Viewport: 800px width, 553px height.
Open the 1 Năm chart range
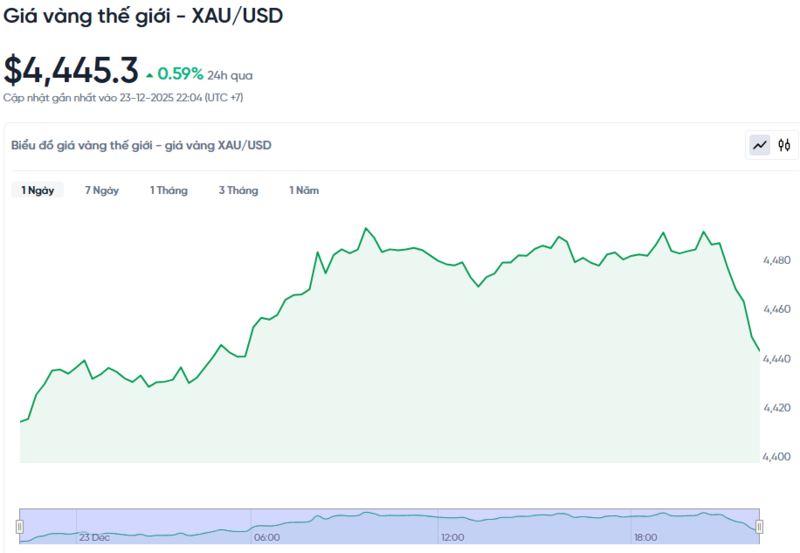304,190
